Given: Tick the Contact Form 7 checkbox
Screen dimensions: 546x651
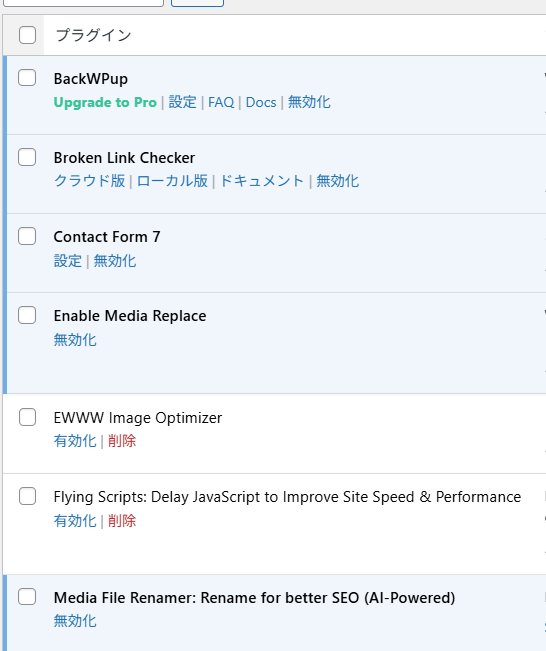Looking at the screenshot, I should pos(27,236).
